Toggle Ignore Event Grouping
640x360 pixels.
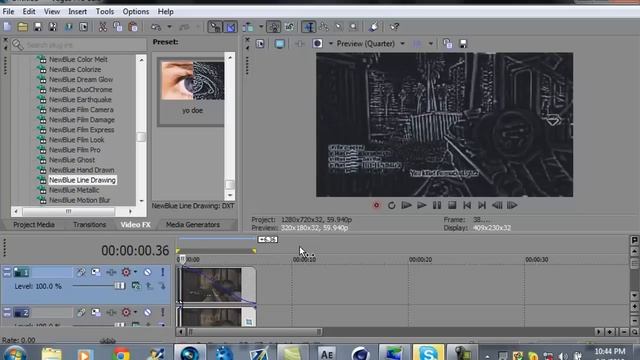[289, 27]
